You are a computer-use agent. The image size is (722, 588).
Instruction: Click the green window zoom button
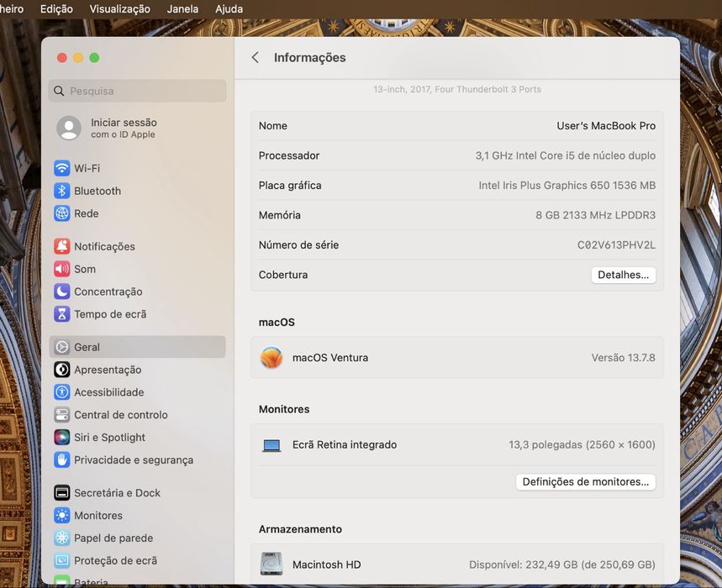94,57
